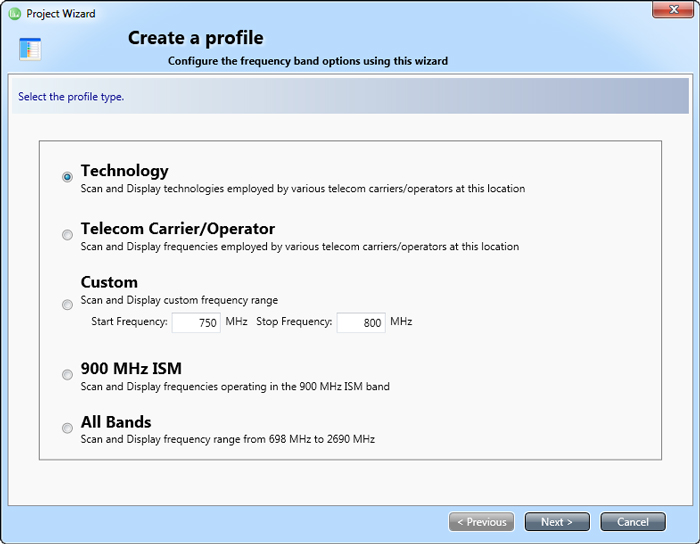This screenshot has height=544, width=700.
Task: Click the Technology heading text
Action: 125,171
